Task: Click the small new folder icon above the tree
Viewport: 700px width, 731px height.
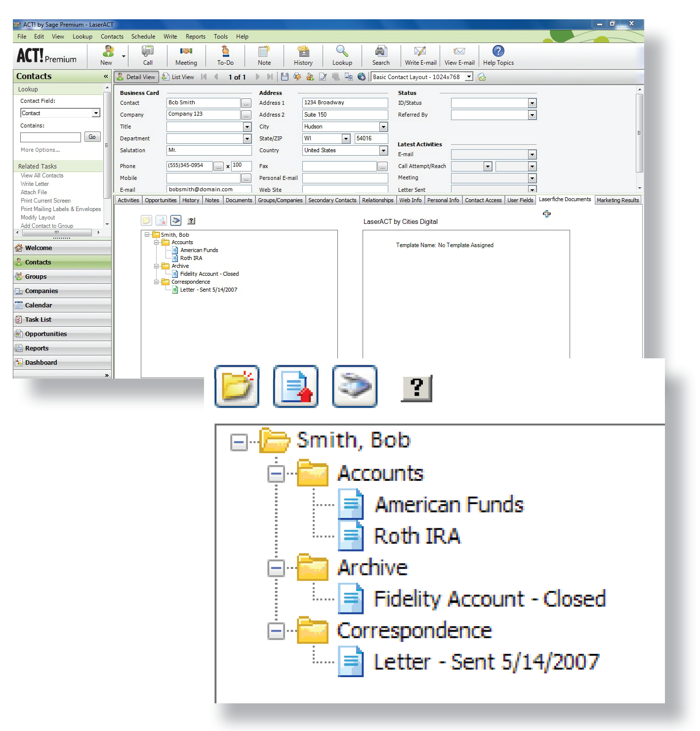Action: click(x=147, y=220)
